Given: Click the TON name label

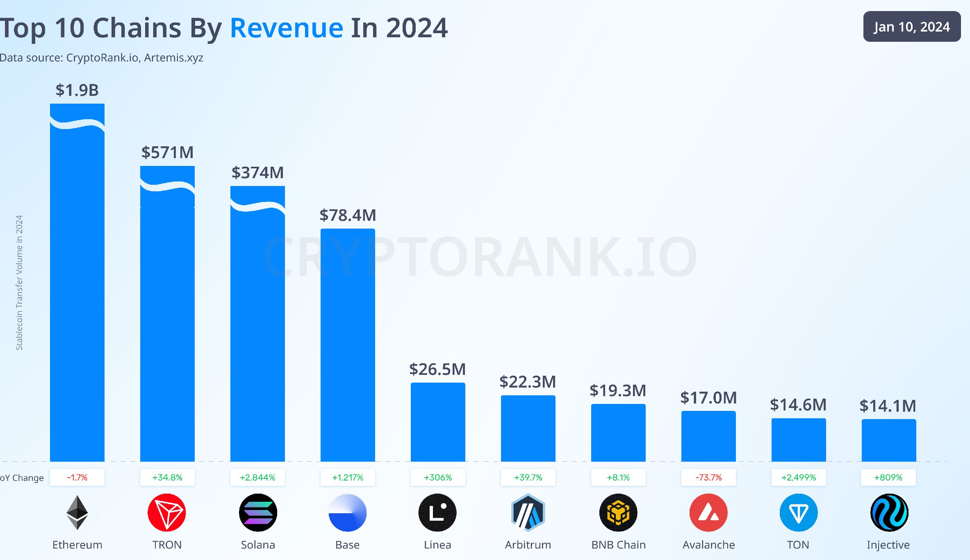Looking at the screenshot, I should [x=798, y=545].
